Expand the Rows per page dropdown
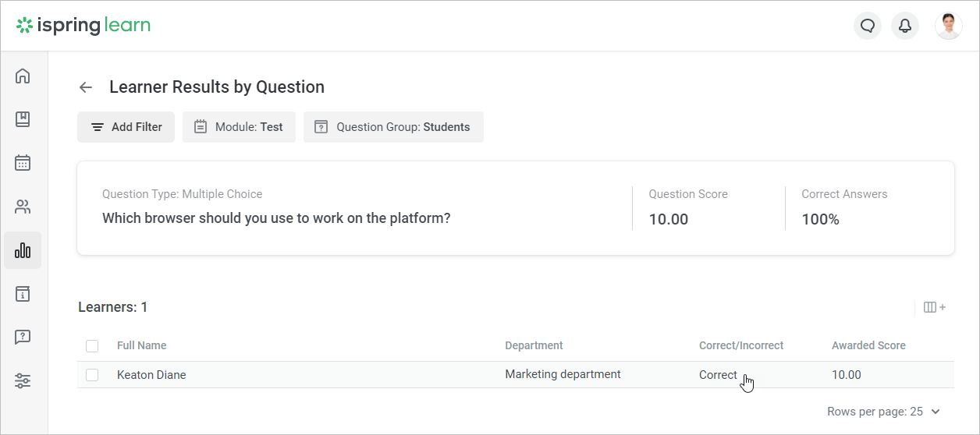Viewport: 980px width, 435px height. pos(884,412)
